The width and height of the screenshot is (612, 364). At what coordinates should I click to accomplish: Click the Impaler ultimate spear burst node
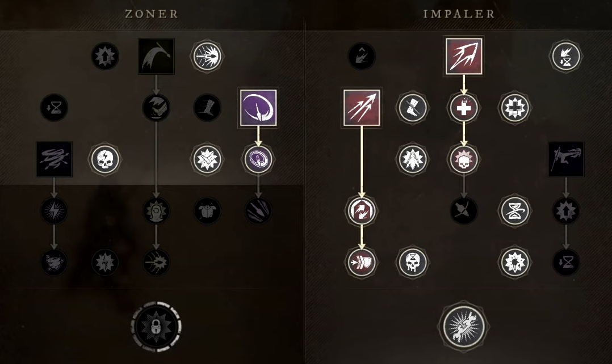coord(464,327)
